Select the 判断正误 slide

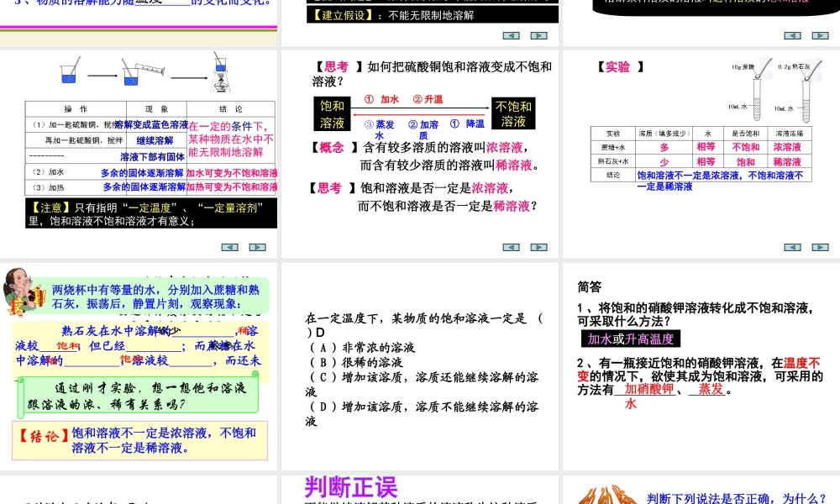coord(419,490)
